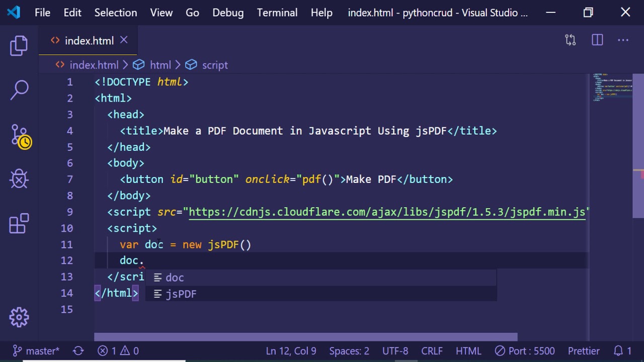
Task: Open the Search view icon
Action: click(x=19, y=90)
